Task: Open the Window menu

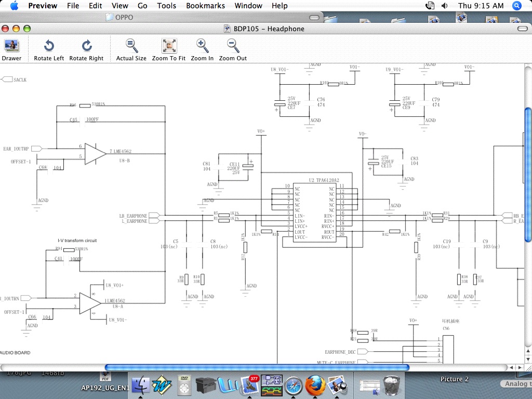Action: [x=248, y=5]
